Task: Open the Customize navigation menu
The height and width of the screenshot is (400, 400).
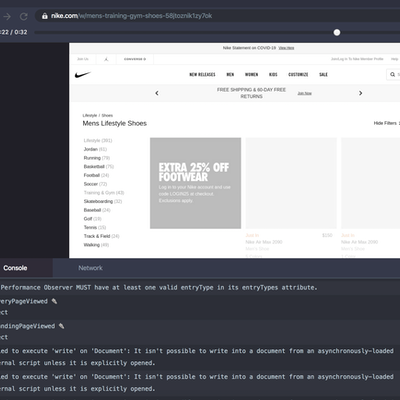Action: pyautogui.click(x=298, y=74)
